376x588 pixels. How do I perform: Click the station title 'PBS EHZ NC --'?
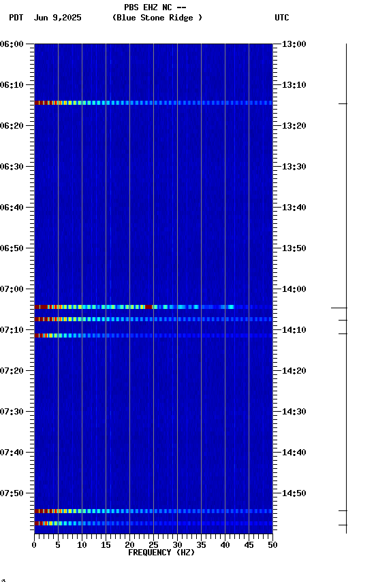coord(155,7)
